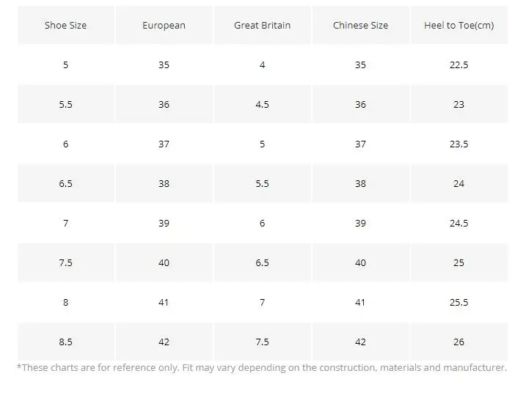Click European size 37 cell

coord(164,144)
